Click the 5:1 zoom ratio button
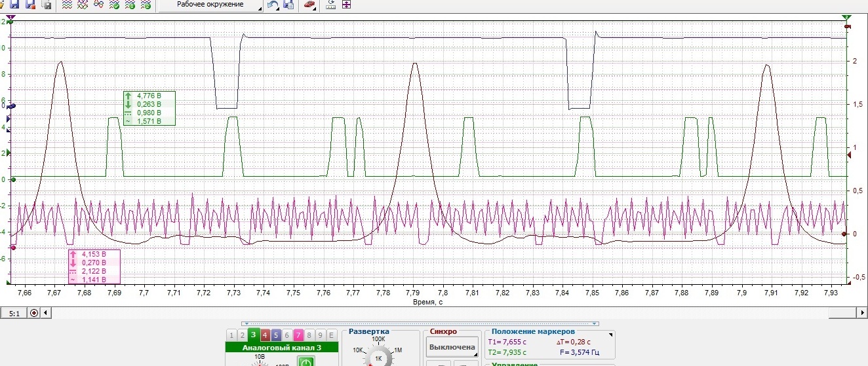Image resolution: width=868 pixels, height=366 pixels. pyautogui.click(x=14, y=313)
